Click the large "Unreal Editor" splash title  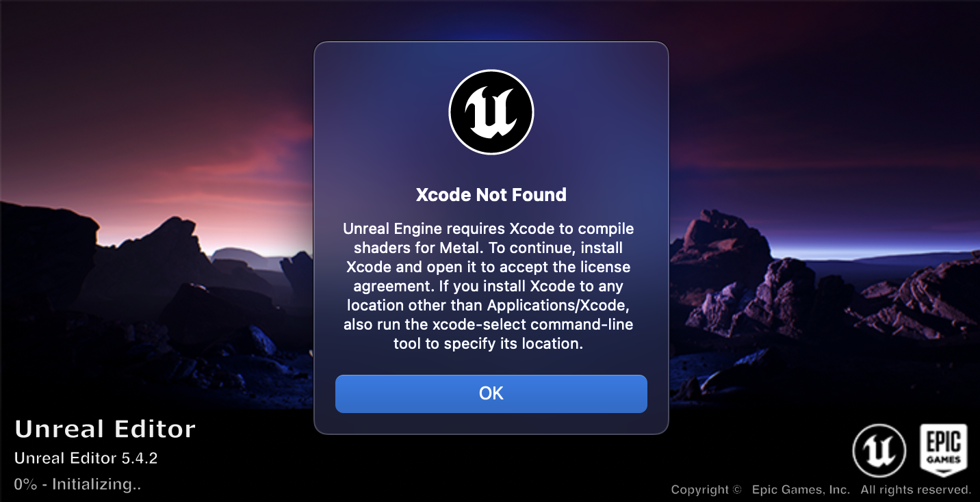pyautogui.click(x=105, y=430)
